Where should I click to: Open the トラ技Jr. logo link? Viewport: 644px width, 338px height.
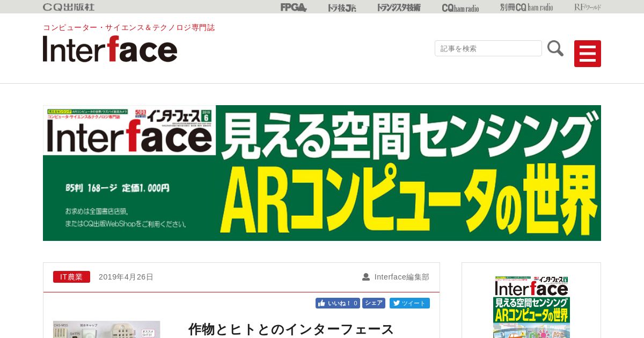click(342, 8)
